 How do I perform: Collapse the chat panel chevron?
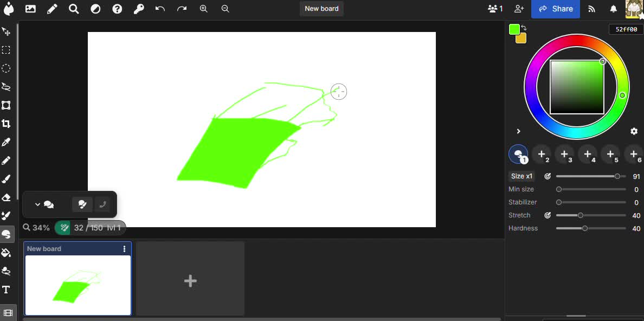click(37, 204)
